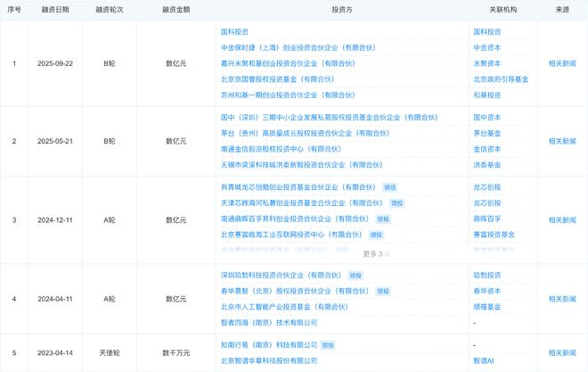Open investor 北京市人工智能产业投资基金
The height and width of the screenshot is (372, 588).
tap(284, 307)
